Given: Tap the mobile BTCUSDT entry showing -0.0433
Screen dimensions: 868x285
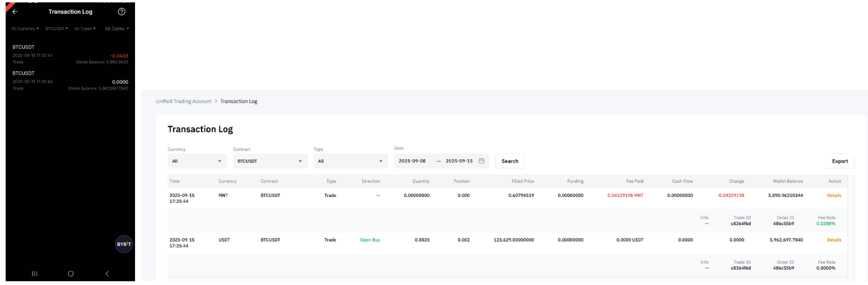Looking at the screenshot, I should [x=70, y=55].
